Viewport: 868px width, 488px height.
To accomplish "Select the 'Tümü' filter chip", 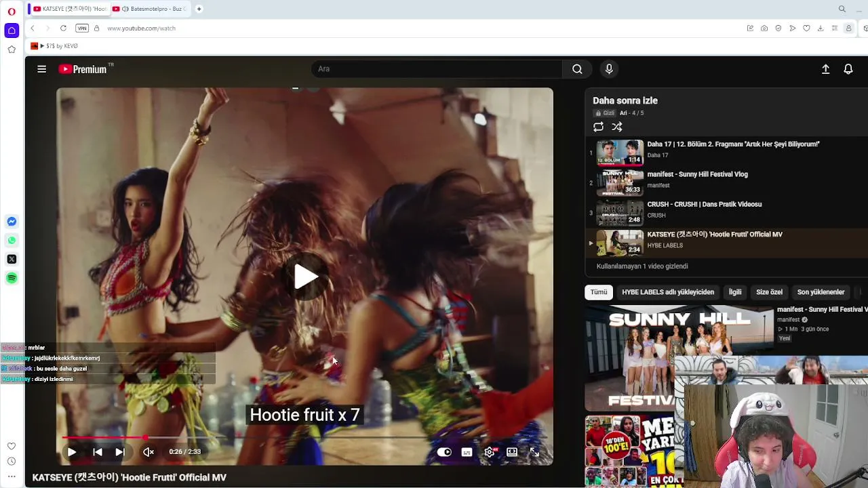I will 599,292.
